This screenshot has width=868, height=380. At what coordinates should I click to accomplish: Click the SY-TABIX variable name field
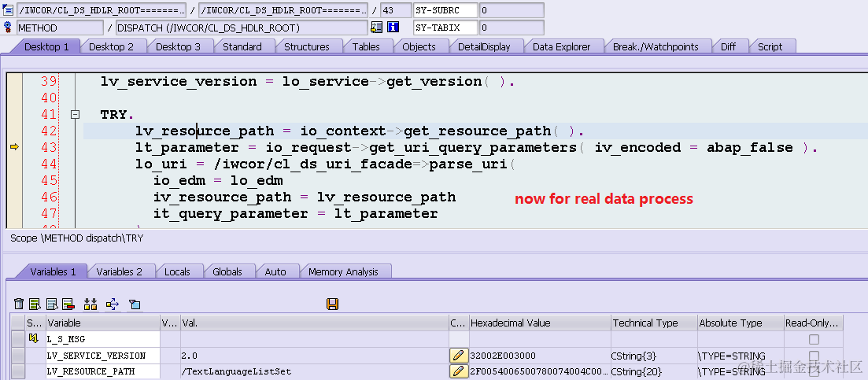tap(445, 27)
